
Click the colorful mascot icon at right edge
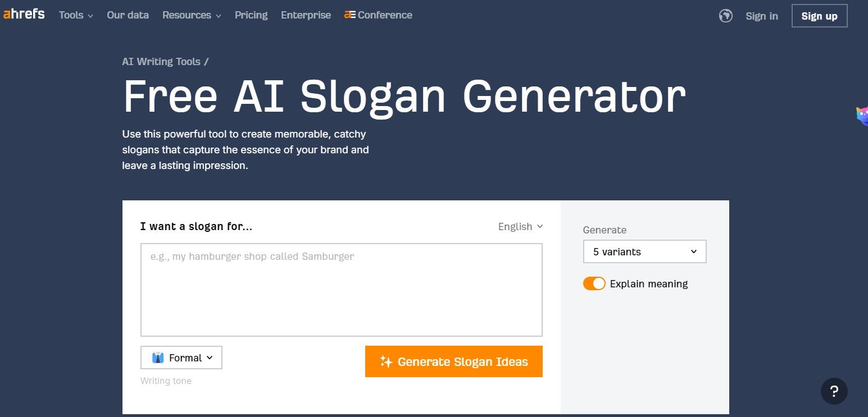point(862,116)
